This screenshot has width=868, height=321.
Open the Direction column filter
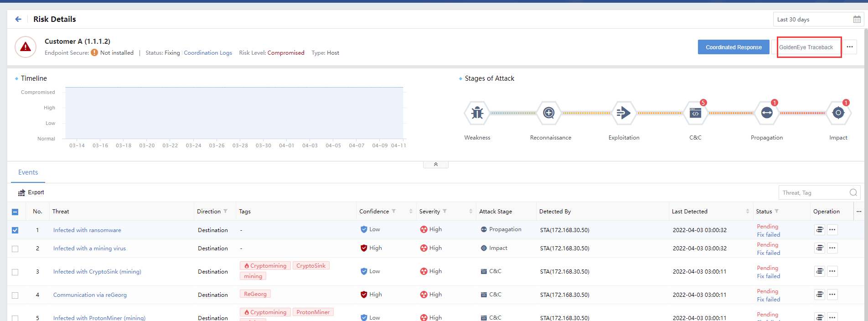tap(225, 212)
